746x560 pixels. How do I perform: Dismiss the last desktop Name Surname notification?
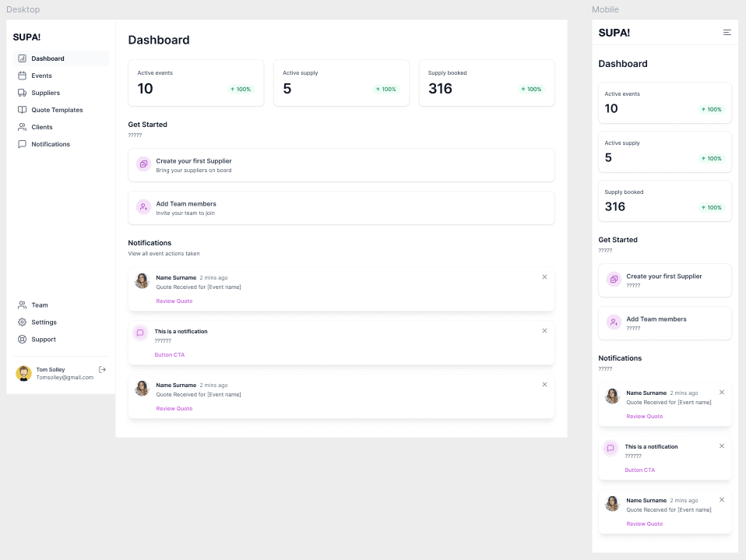(x=545, y=385)
